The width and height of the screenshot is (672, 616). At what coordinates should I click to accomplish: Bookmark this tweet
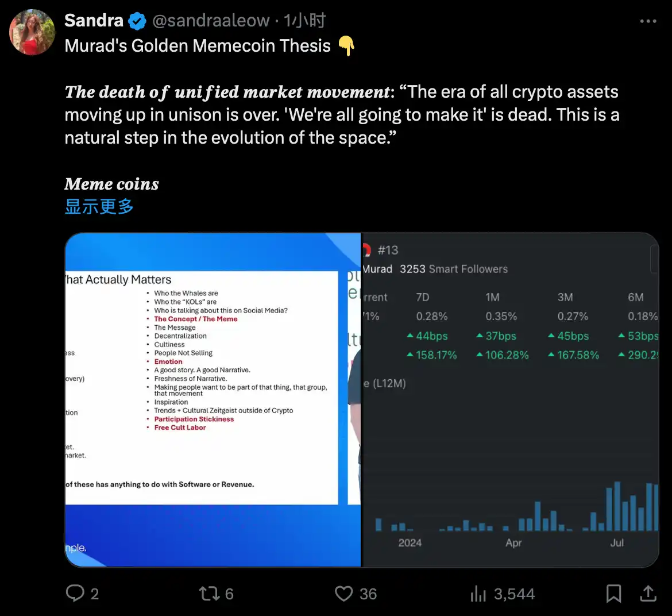(613, 593)
